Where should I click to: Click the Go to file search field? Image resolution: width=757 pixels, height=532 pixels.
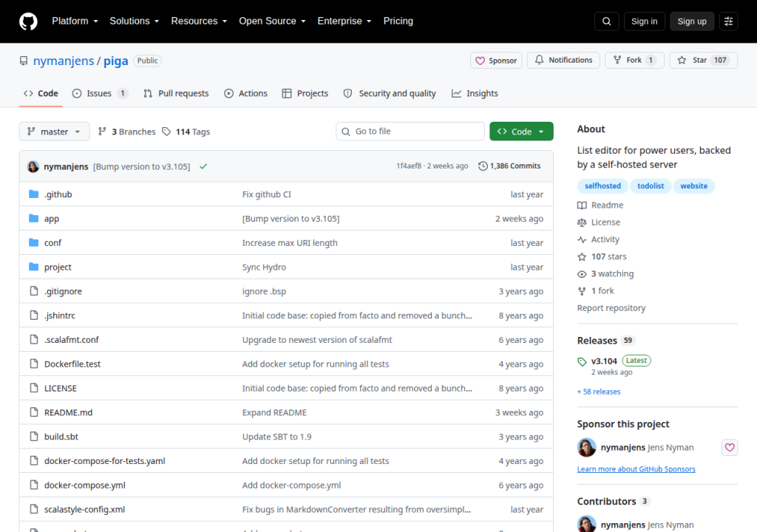pyautogui.click(x=410, y=132)
